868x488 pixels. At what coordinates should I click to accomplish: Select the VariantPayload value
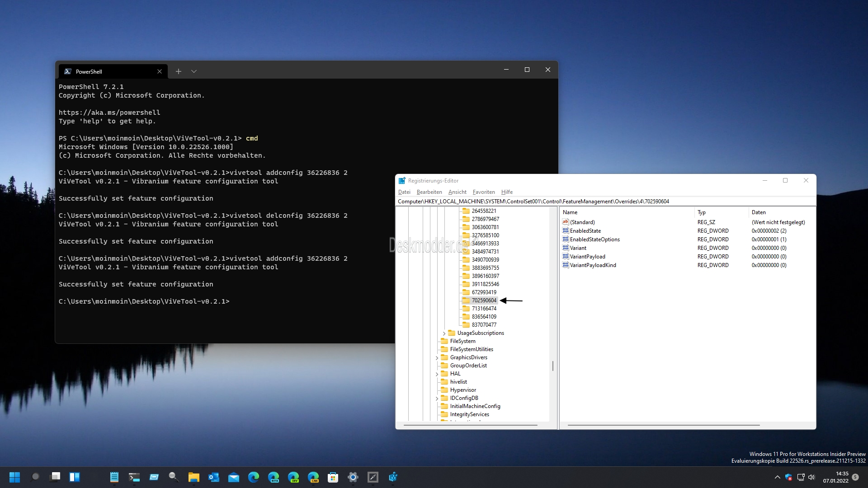(584, 257)
